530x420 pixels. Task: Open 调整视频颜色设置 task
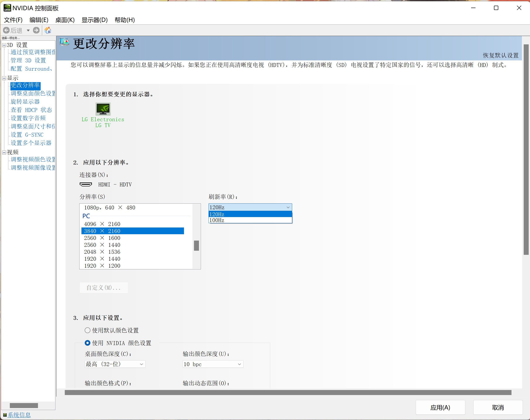pyautogui.click(x=33, y=159)
